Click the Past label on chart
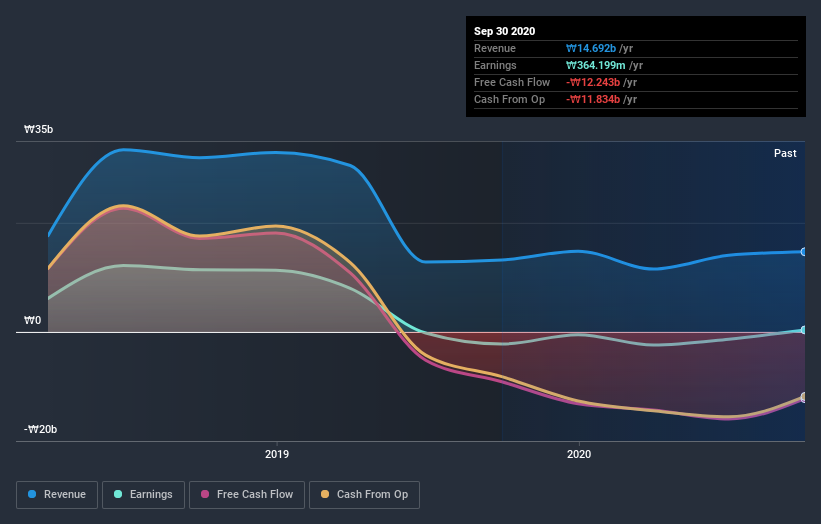This screenshot has width=821, height=524. click(785, 153)
